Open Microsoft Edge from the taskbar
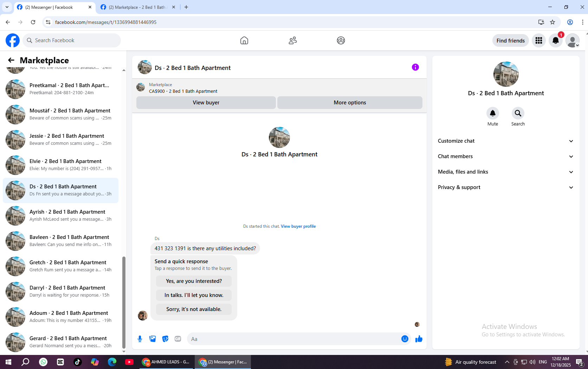The image size is (588, 369). pyautogui.click(x=112, y=362)
